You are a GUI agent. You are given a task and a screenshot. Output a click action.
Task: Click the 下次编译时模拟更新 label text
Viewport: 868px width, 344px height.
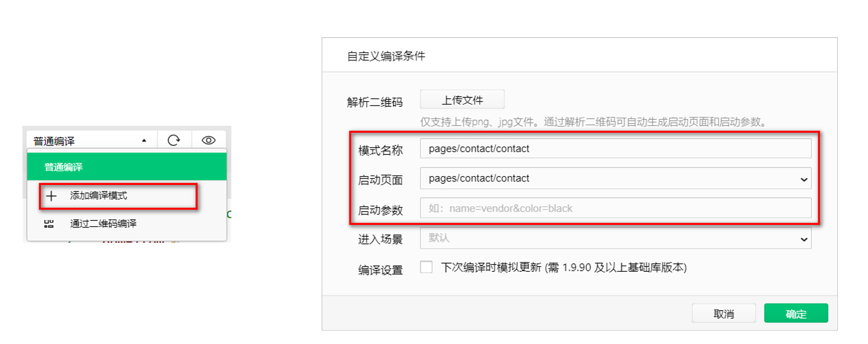pos(563,267)
